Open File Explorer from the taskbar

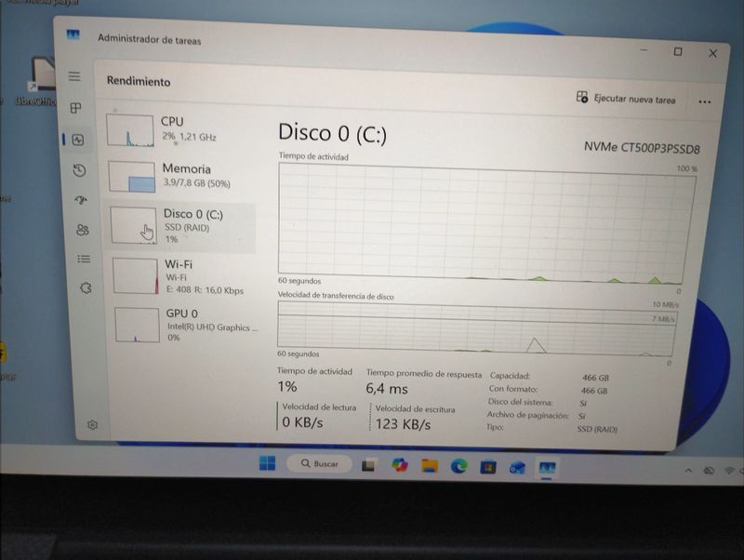tap(430, 466)
